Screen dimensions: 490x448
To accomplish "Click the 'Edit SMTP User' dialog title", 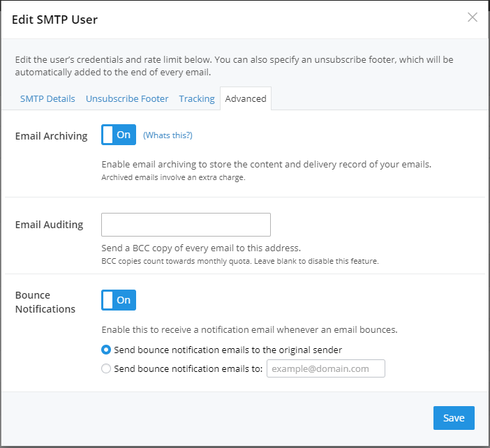I will click(x=54, y=20).
